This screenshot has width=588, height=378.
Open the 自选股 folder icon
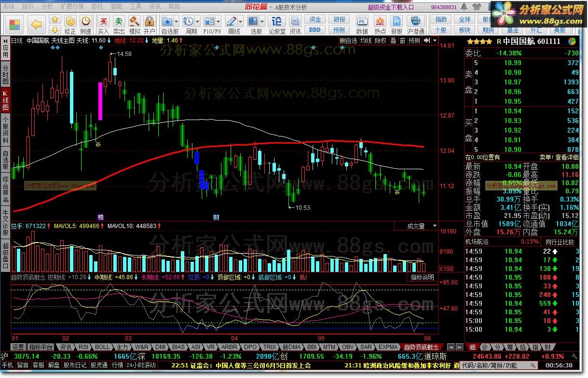pos(167,21)
